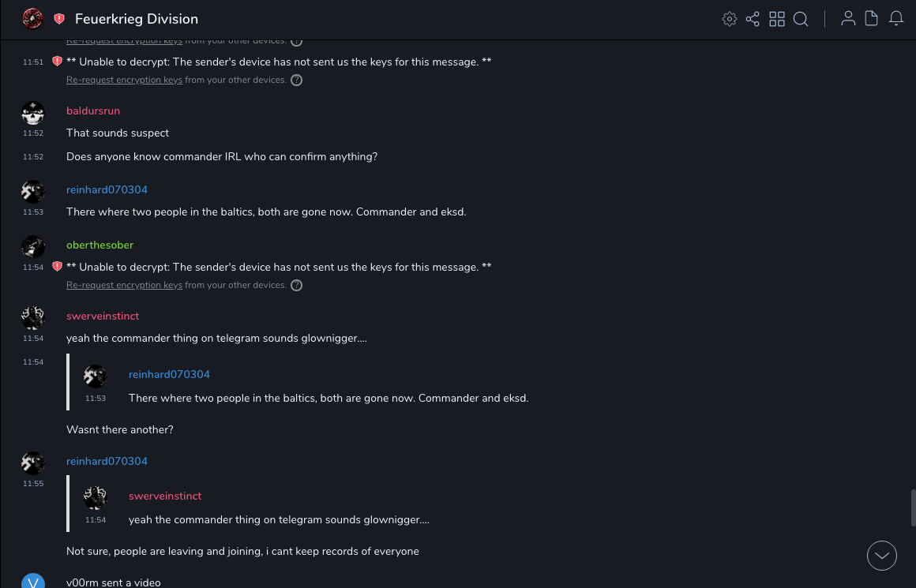
Task: Click the Feuerkrieg Division room avatar
Action: click(32, 19)
